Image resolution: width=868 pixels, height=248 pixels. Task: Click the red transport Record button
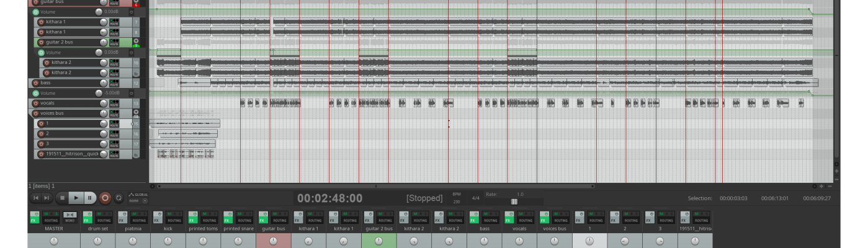tap(105, 198)
